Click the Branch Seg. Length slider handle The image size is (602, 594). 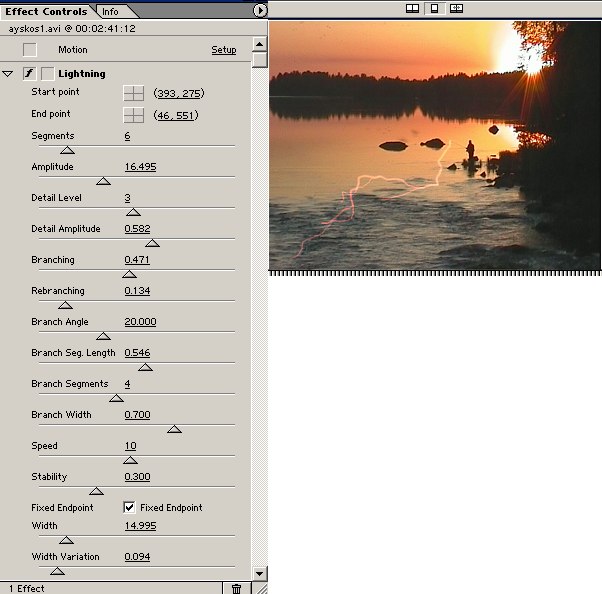tap(146, 368)
